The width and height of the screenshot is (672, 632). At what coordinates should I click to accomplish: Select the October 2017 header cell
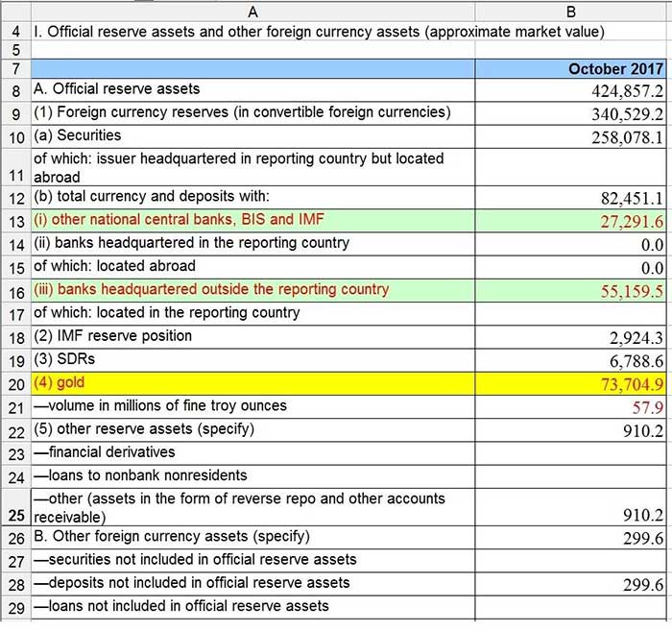pos(571,69)
